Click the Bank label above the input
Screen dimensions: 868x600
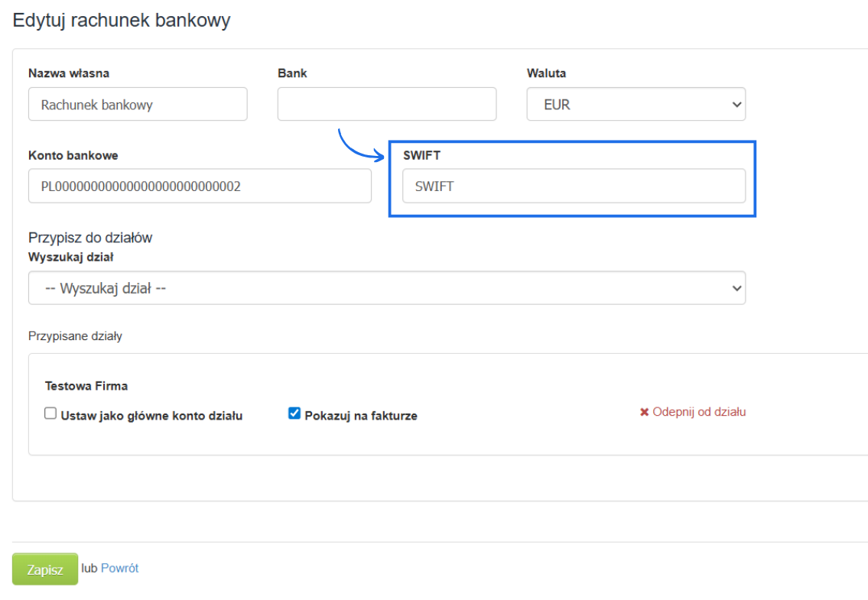coord(292,73)
